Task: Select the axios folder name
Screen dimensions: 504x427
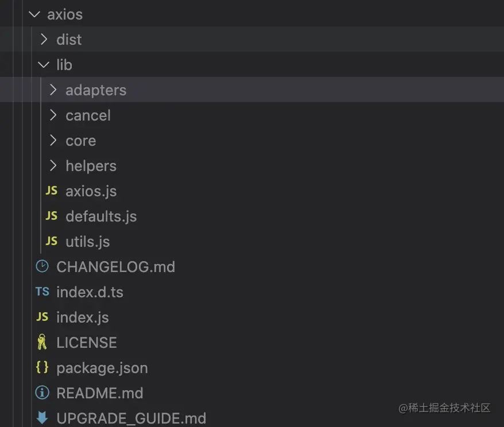Action: (x=65, y=14)
